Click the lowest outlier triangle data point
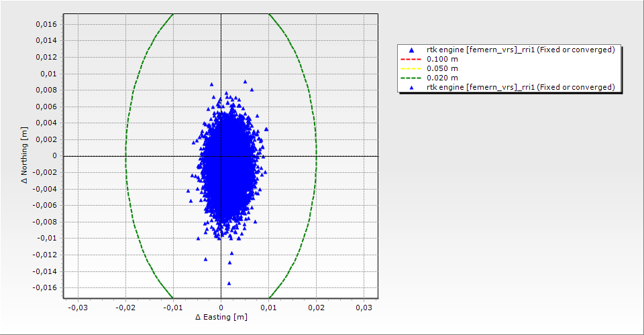This screenshot has width=644, height=335. point(229,283)
